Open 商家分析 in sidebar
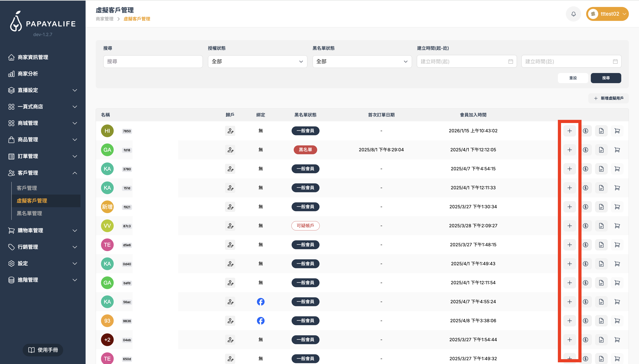Viewport: 639px width, 364px height. pyautogui.click(x=28, y=74)
